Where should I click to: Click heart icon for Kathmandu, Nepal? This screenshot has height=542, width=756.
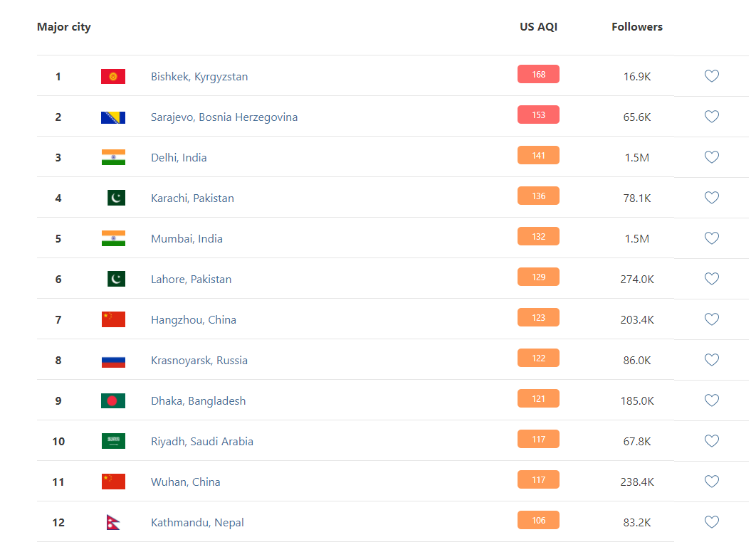click(711, 522)
